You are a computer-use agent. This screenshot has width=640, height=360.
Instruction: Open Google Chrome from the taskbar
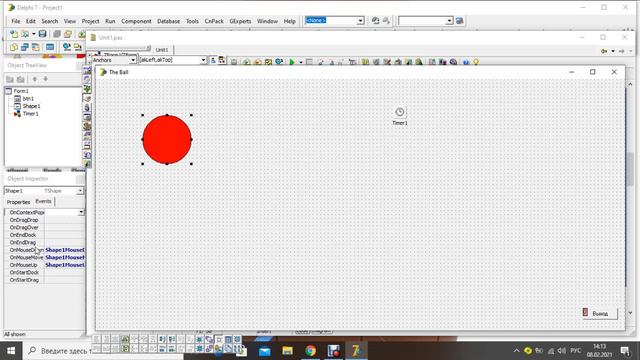pos(310,351)
